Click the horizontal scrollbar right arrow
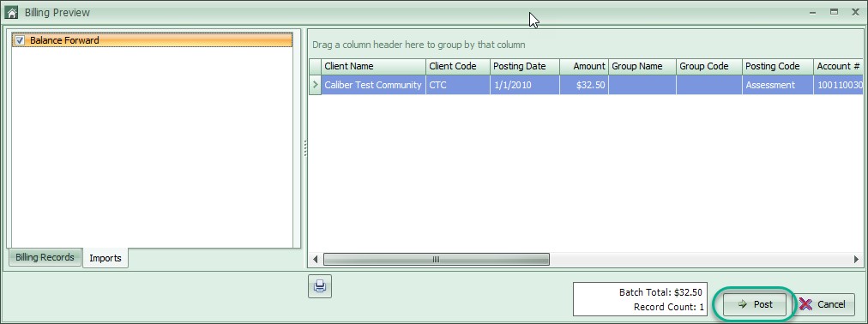Viewport: 868px width, 324px height. point(856,260)
